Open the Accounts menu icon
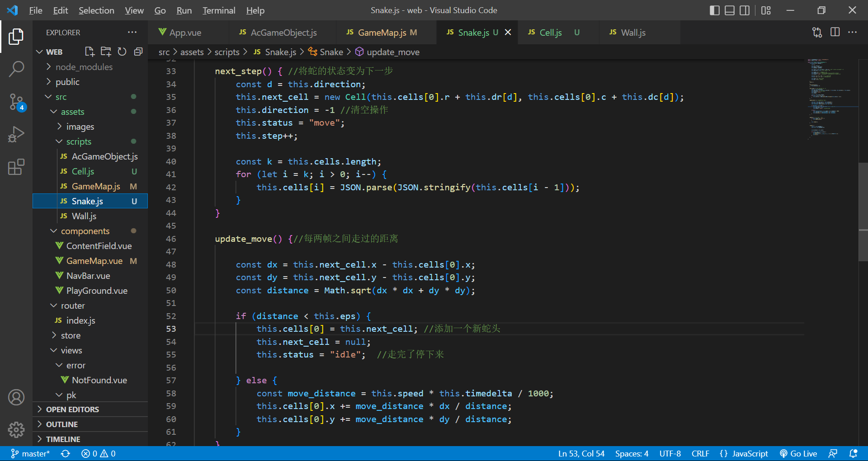Screen dimensions: 868x461 pos(16,397)
